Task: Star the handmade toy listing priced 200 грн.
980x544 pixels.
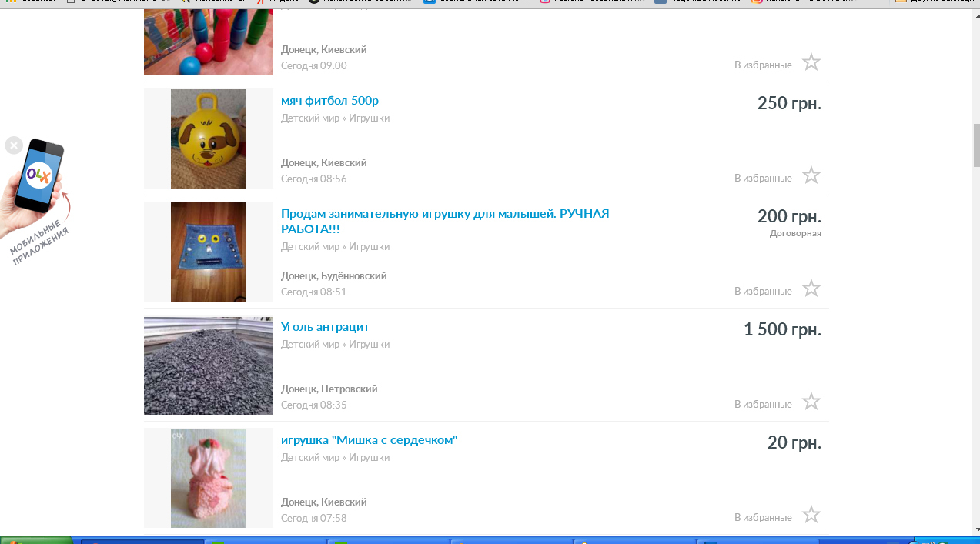Action: (811, 289)
